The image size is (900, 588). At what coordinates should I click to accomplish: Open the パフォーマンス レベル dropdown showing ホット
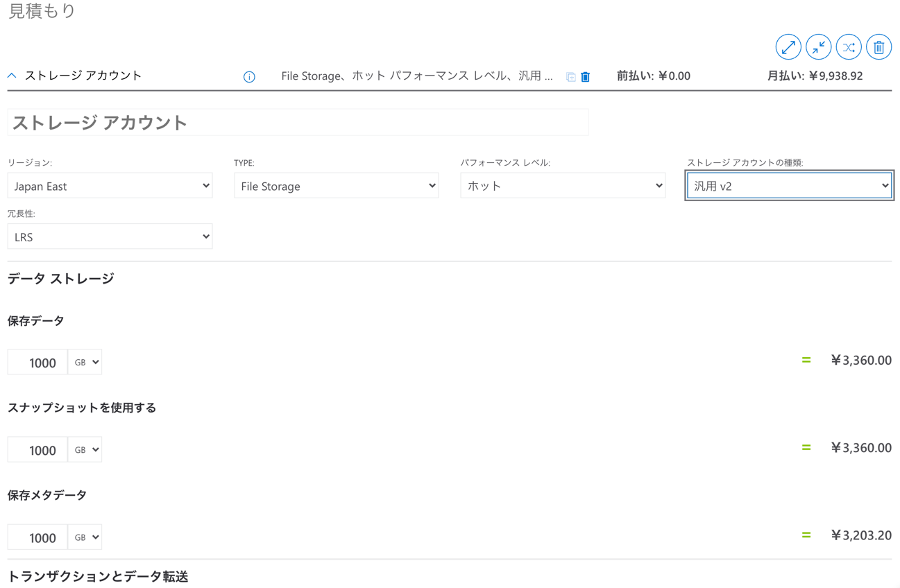[x=563, y=186]
